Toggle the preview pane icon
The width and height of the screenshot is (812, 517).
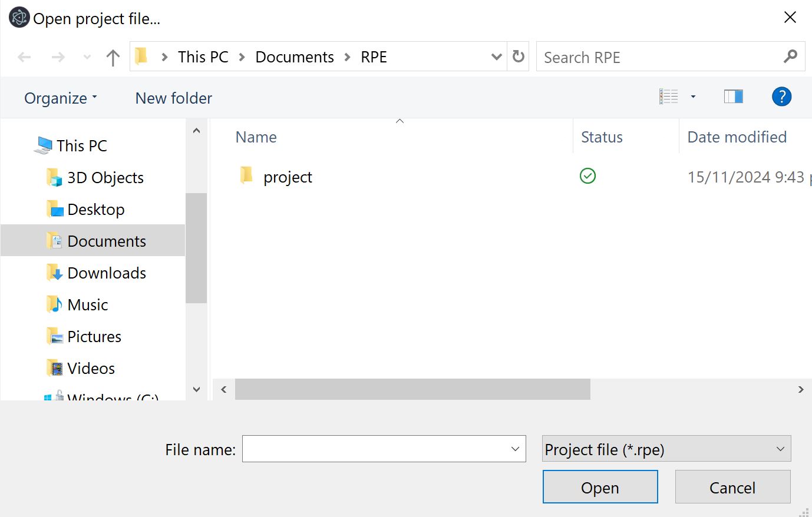[x=733, y=97]
